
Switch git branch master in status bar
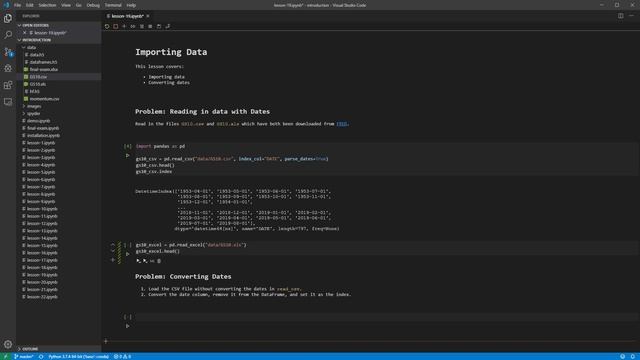pos(24,356)
